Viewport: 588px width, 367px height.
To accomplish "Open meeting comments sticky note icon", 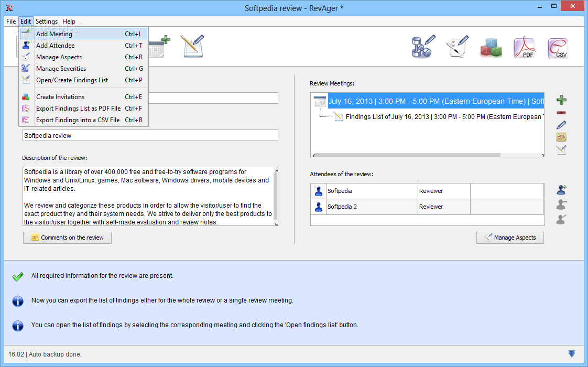I will click(561, 137).
